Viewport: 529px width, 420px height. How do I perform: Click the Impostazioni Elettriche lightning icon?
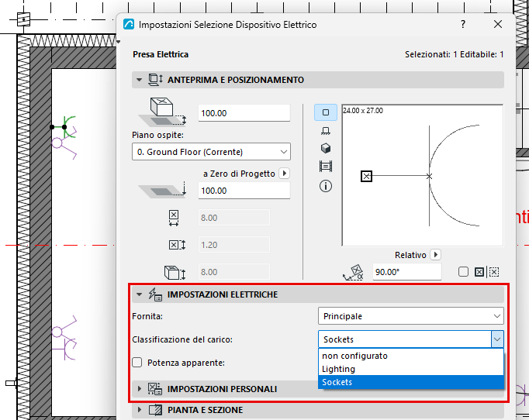(x=156, y=294)
